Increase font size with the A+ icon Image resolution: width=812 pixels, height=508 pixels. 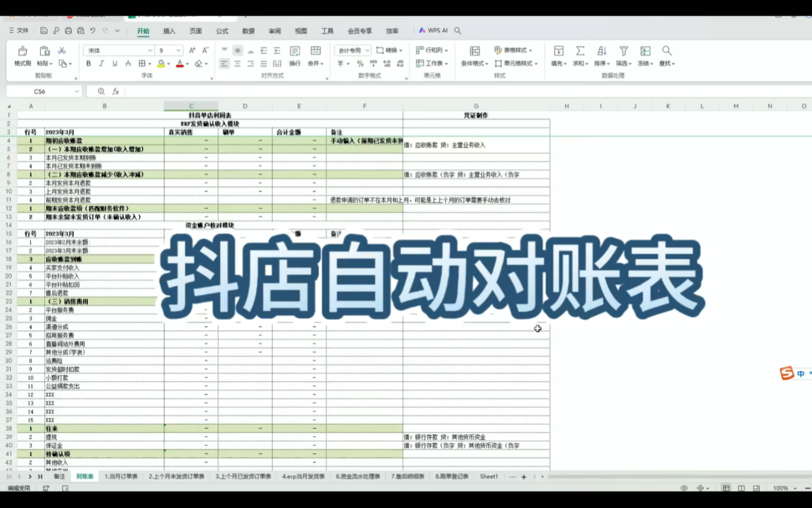click(x=192, y=50)
